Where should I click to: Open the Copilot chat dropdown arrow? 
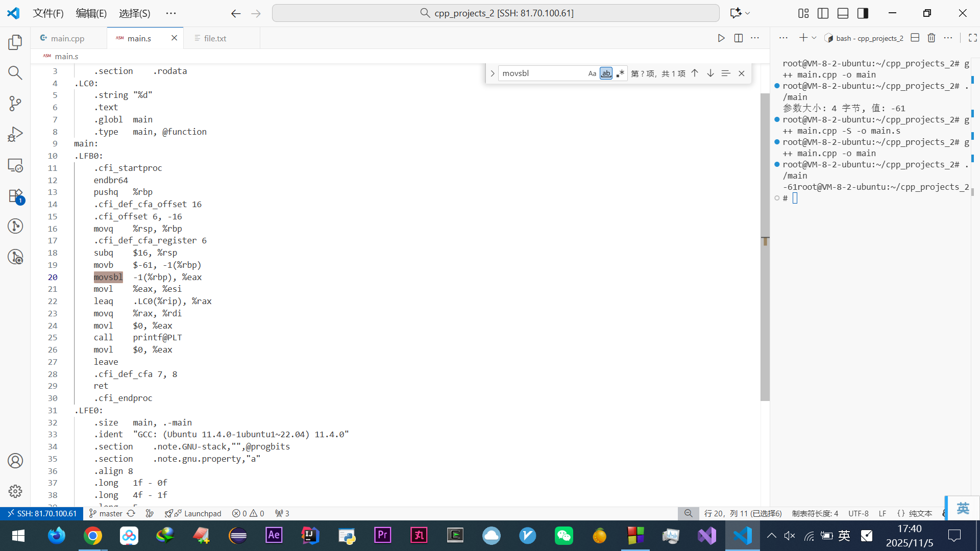click(x=748, y=13)
